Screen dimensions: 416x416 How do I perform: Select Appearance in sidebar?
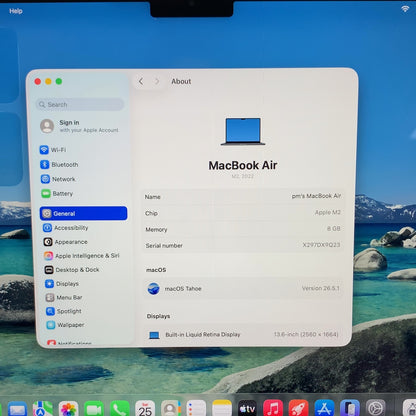(x=66, y=242)
